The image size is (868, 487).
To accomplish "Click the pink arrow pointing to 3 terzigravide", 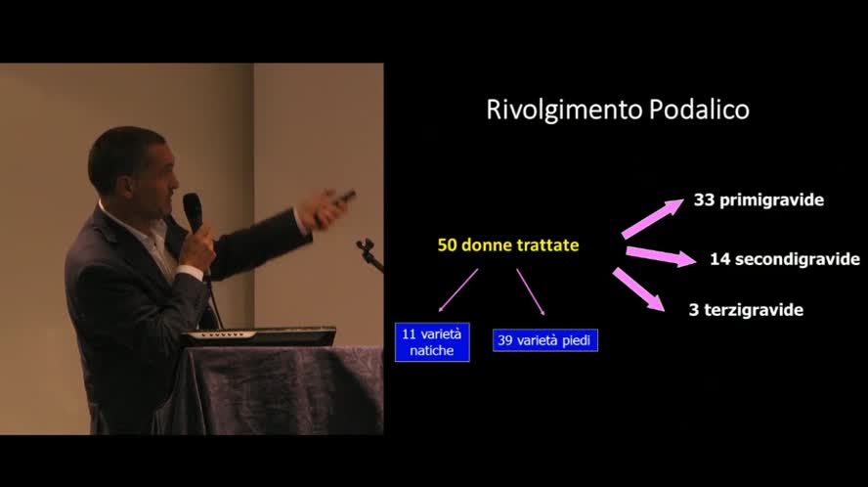I will tap(637, 288).
